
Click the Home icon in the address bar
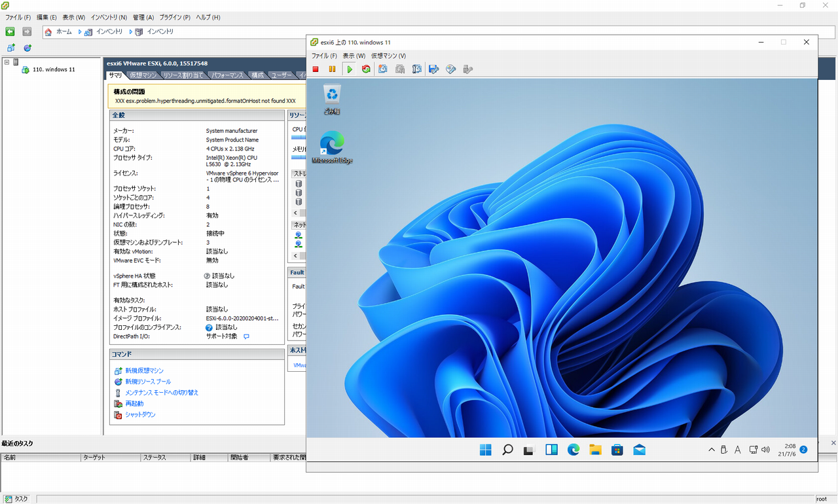pyautogui.click(x=48, y=31)
